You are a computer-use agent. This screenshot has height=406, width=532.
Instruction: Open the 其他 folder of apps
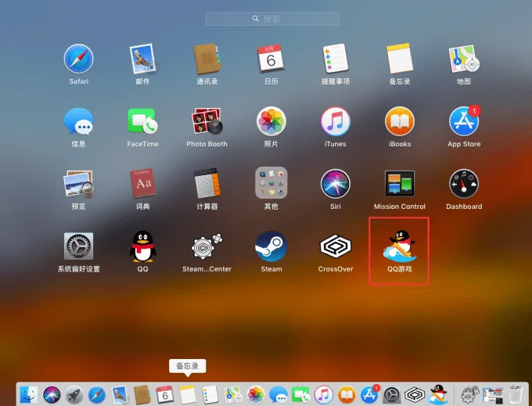point(271,184)
